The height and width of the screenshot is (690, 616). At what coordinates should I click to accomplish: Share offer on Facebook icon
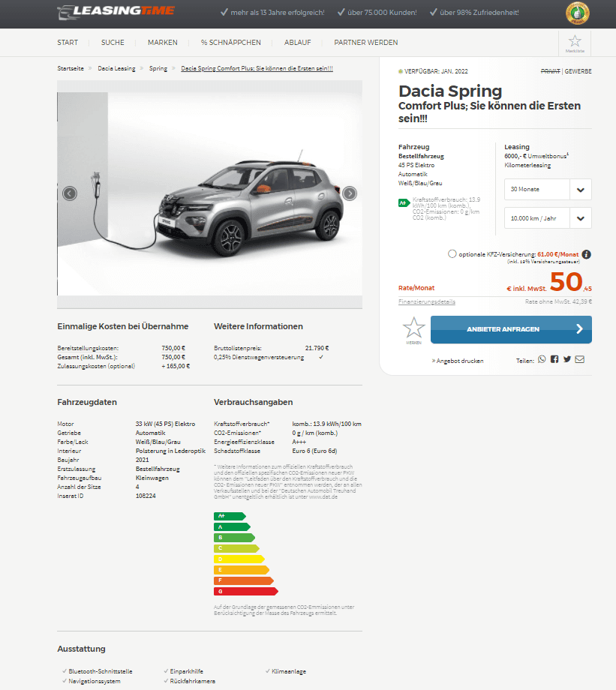coord(554,359)
